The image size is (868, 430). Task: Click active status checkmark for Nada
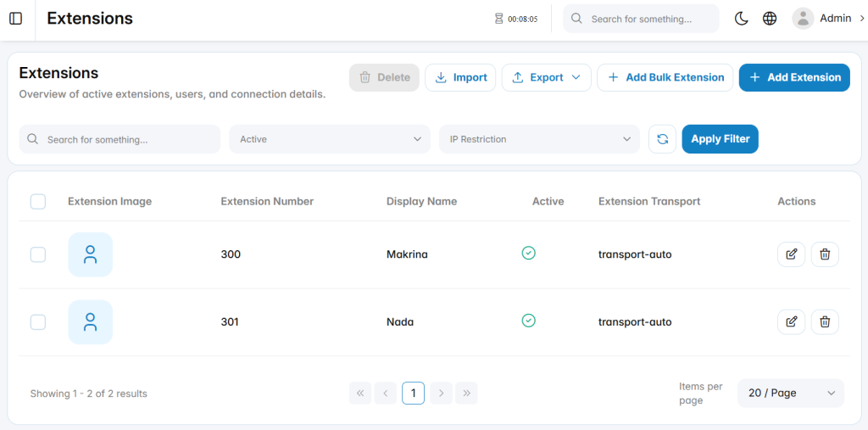[x=529, y=321]
